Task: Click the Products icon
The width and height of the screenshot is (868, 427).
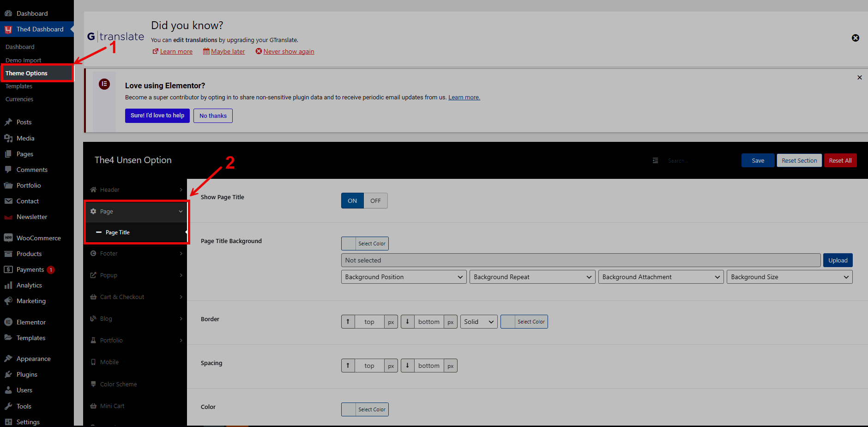Action: [x=8, y=254]
